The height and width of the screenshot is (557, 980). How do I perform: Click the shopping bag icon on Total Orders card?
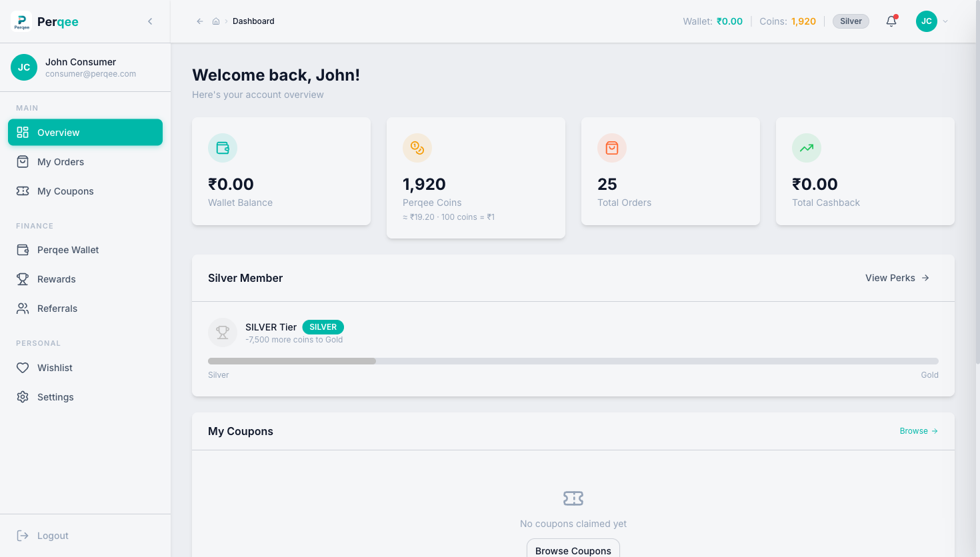click(x=612, y=148)
